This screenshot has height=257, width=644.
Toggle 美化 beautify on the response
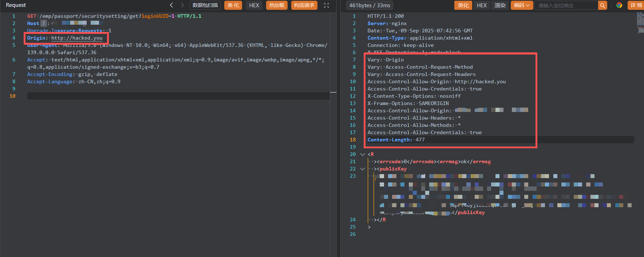click(x=463, y=5)
